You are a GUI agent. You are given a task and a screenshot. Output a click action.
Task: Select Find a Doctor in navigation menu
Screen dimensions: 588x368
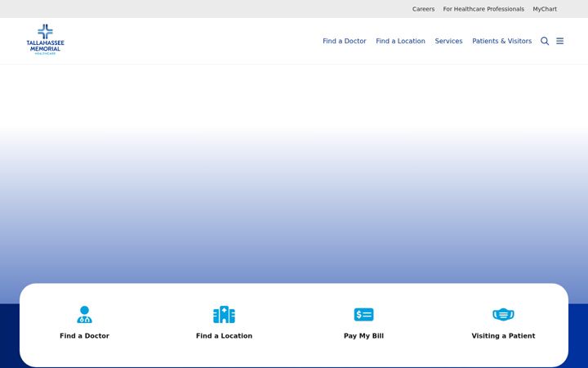tap(345, 41)
